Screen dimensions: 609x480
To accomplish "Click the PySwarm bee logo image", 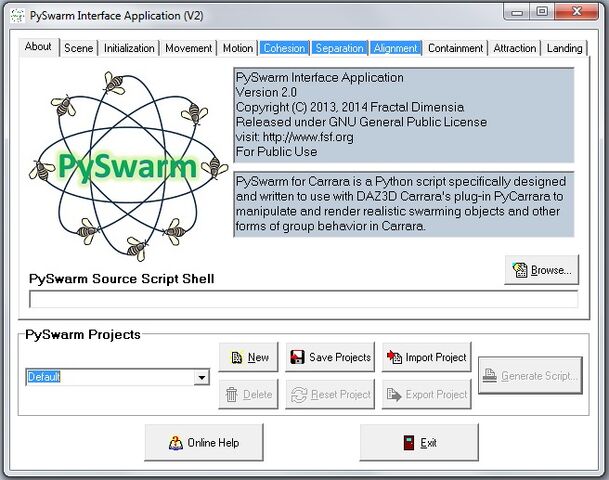I will coord(128,166).
